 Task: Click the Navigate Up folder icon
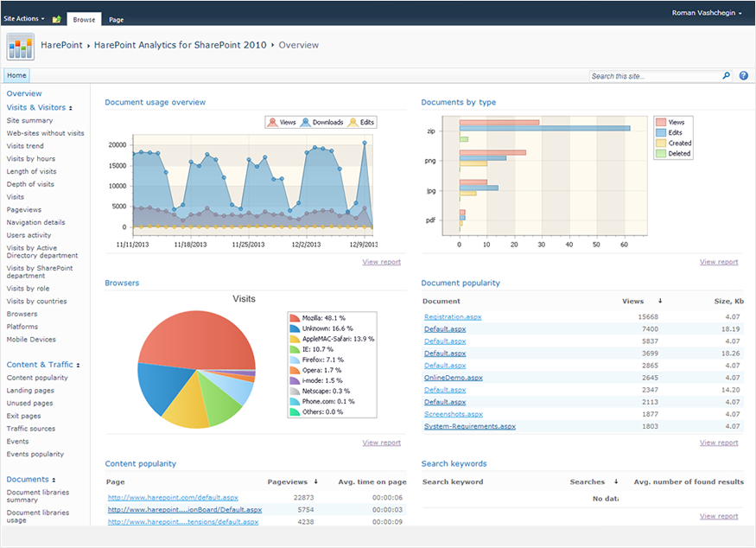[56, 18]
